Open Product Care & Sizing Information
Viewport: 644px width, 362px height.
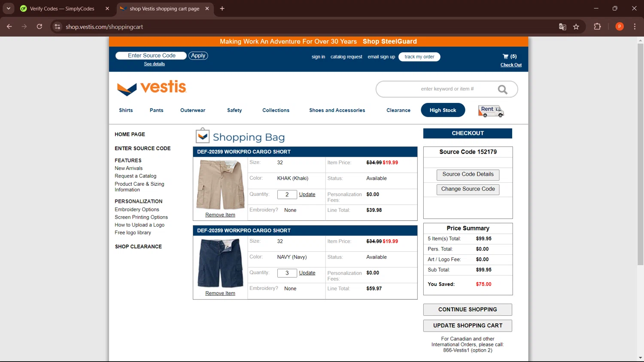(139, 187)
